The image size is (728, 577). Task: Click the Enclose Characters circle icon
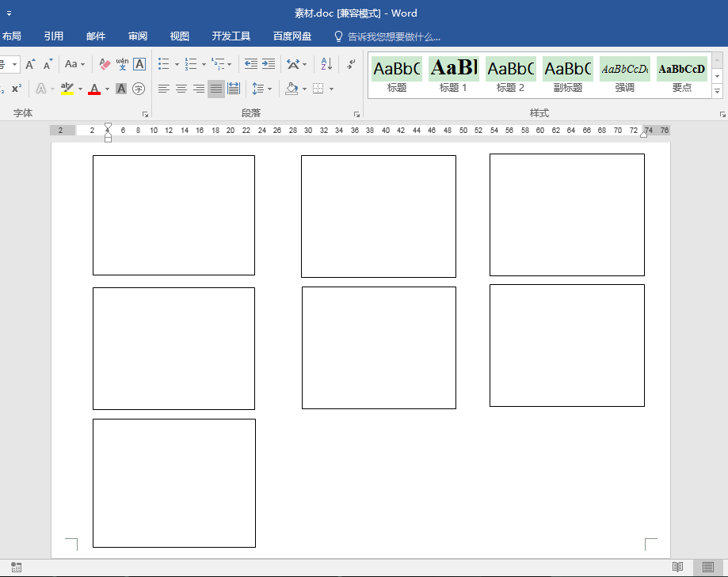click(139, 89)
